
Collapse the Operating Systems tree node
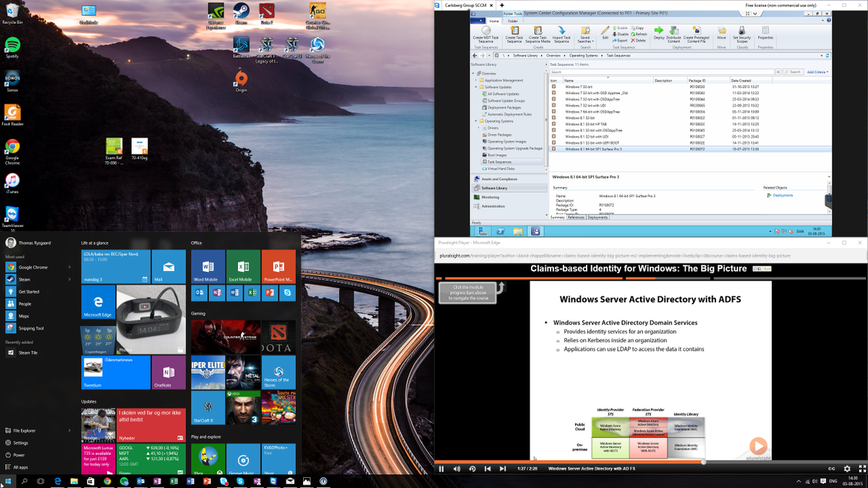click(x=477, y=121)
